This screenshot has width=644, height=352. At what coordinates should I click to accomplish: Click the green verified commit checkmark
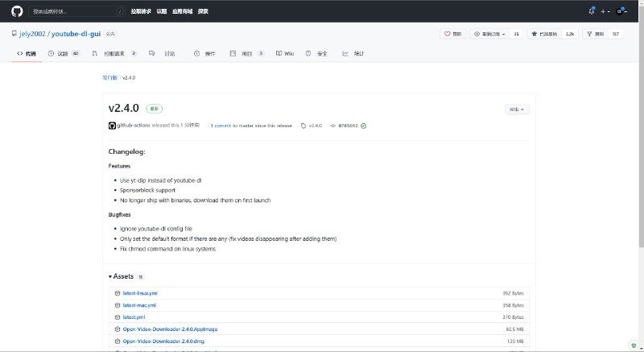364,126
